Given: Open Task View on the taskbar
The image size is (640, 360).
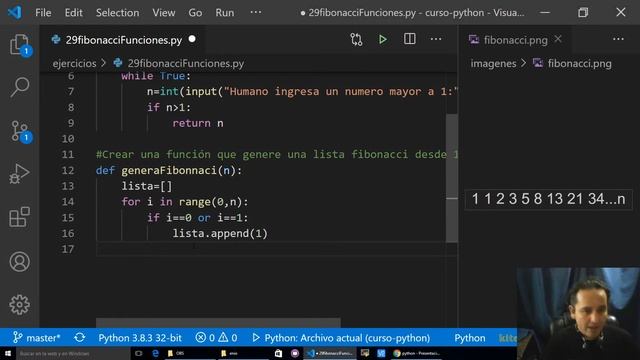Looking at the screenshot, I should (x=139, y=353).
